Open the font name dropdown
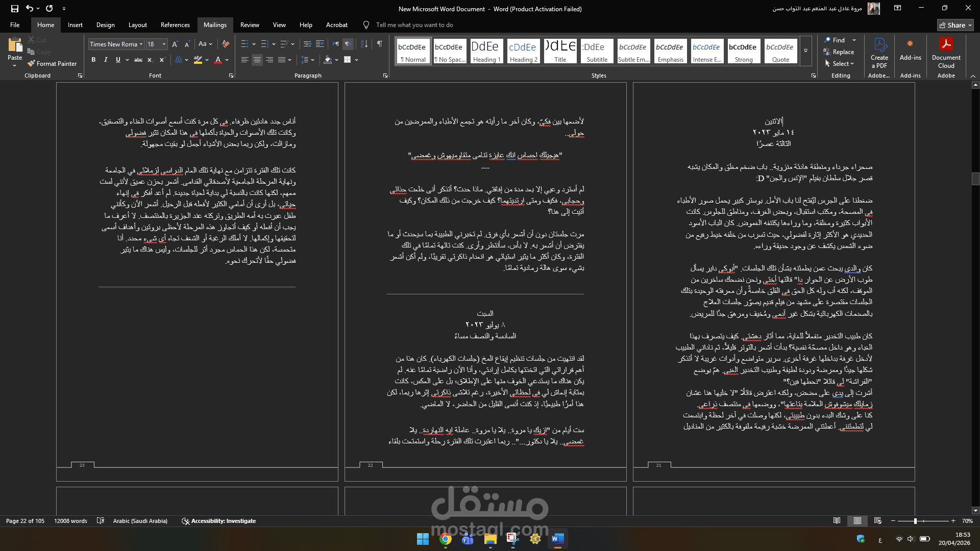Screen dimensions: 980x551 pyautogui.click(x=141, y=44)
